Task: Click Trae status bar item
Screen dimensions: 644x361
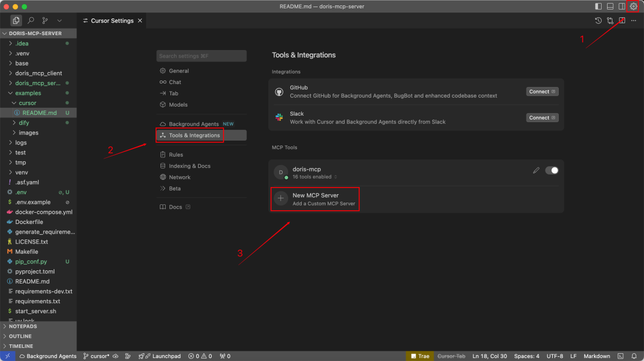Action: (x=420, y=356)
